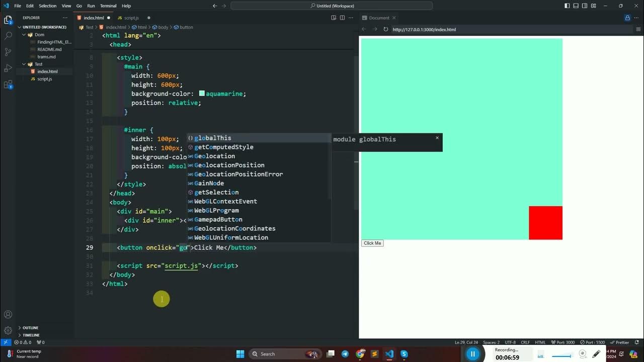The image size is (644, 362).
Task: Click the browser preview forward arrow
Action: (x=375, y=29)
